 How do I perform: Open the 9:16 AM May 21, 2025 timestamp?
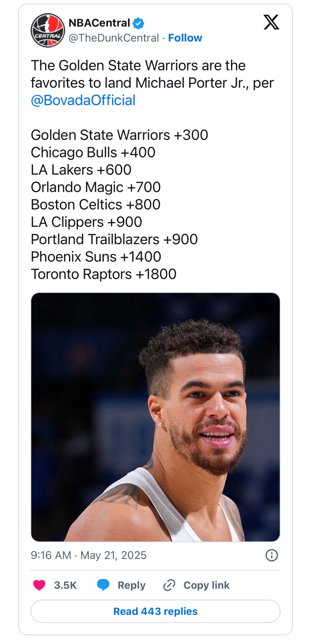click(89, 555)
